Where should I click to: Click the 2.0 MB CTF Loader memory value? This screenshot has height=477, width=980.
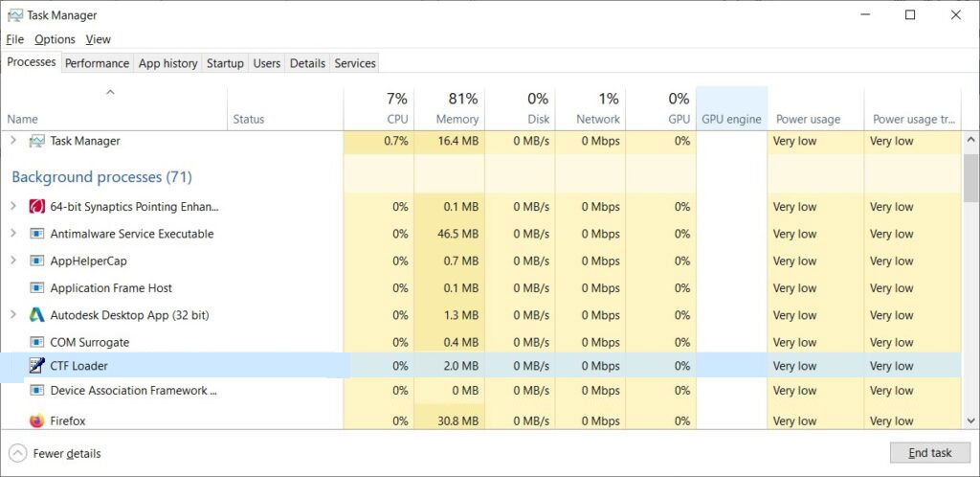[461, 366]
